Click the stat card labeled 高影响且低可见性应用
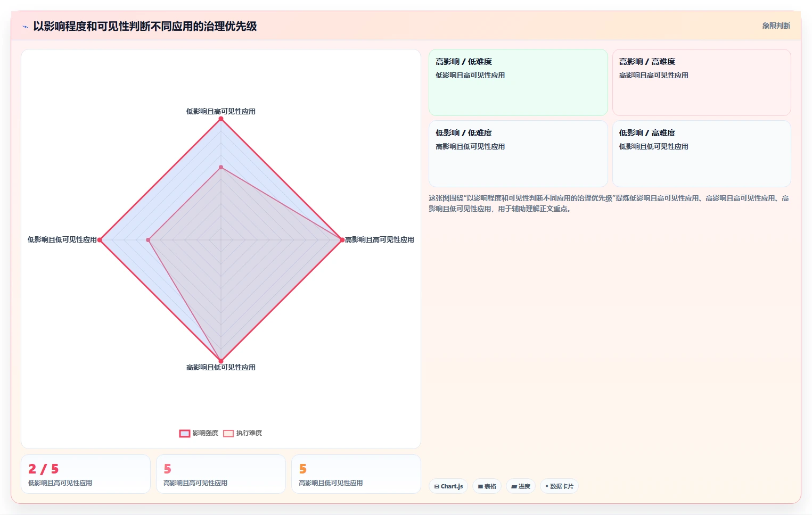The image size is (812, 515). pos(356,474)
